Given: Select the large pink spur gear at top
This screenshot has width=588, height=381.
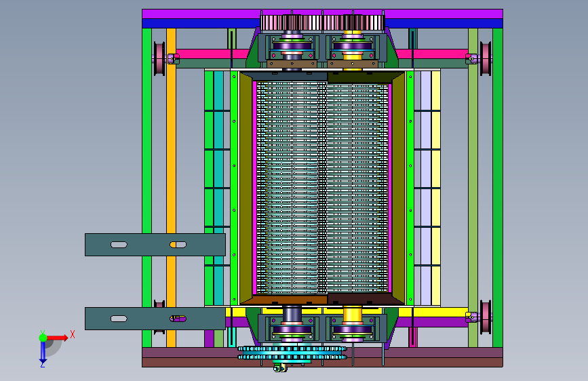Looking at the screenshot, I should point(322,23).
